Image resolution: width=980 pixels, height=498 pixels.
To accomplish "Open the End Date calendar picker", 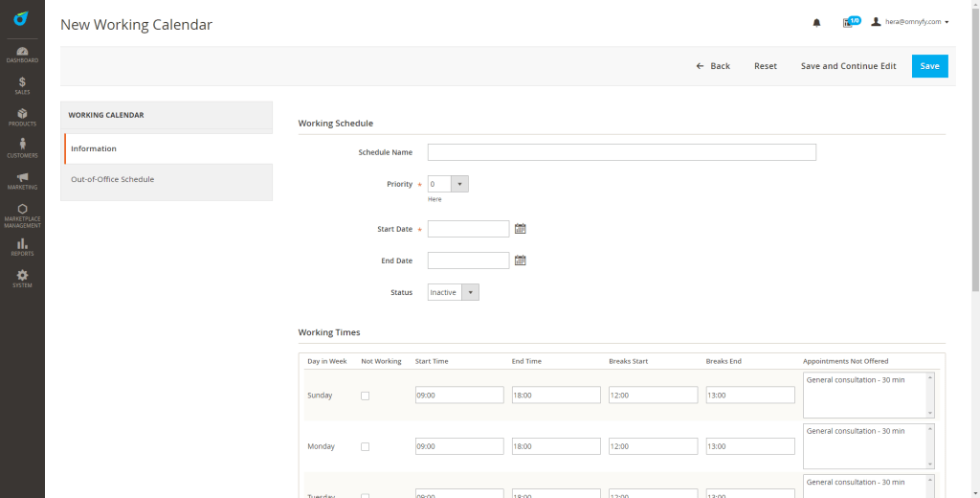I will 520,260.
